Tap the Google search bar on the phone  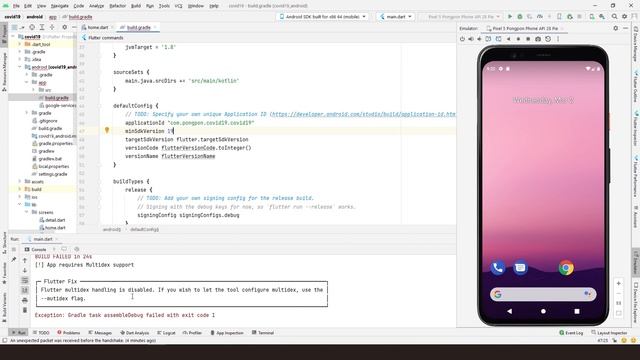pos(543,294)
